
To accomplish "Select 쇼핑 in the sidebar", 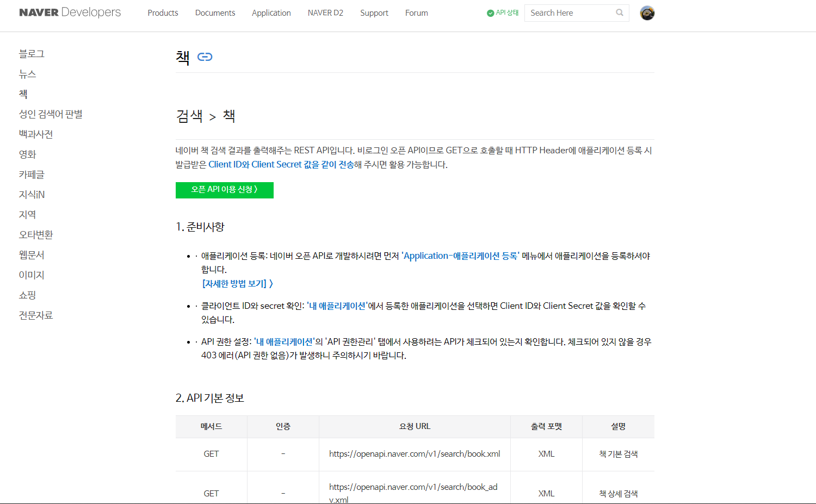I will [x=27, y=295].
